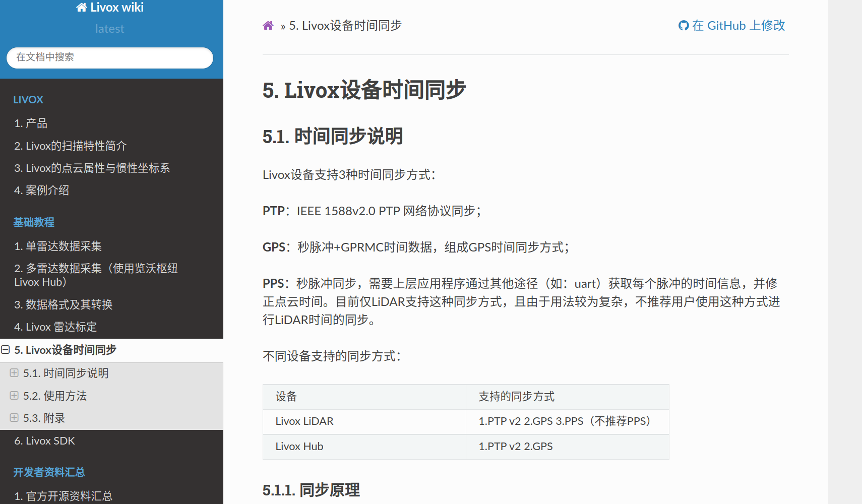Click the '5.1. 时间同步说明' content heading
The height and width of the screenshot is (504, 862).
tap(333, 136)
